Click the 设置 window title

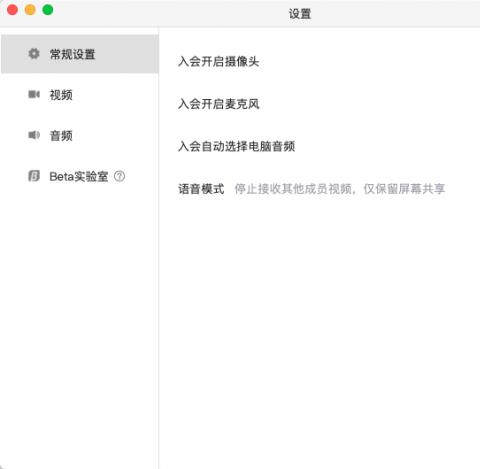[300, 14]
